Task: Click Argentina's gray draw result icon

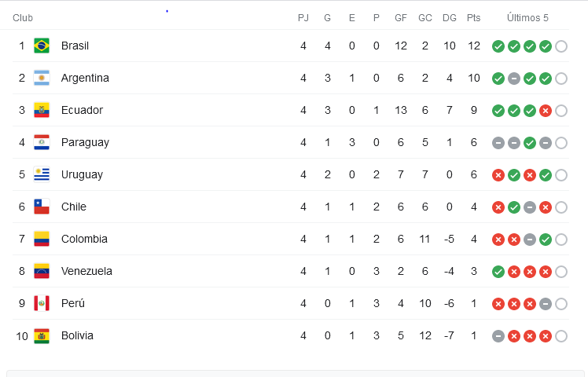Action: [x=514, y=79]
